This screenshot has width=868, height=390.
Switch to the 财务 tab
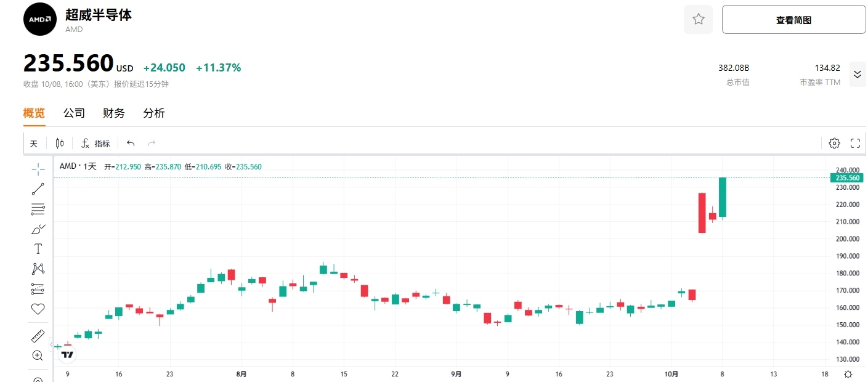pos(114,113)
